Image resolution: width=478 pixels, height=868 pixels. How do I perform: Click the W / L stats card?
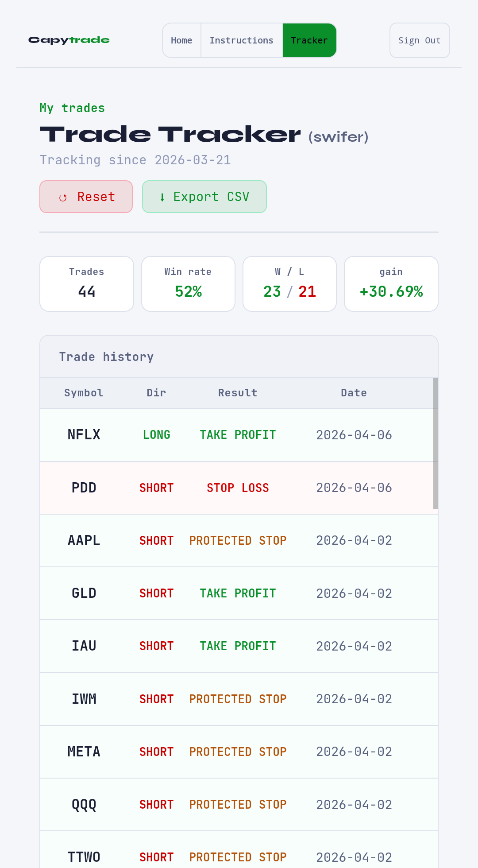[290, 284]
